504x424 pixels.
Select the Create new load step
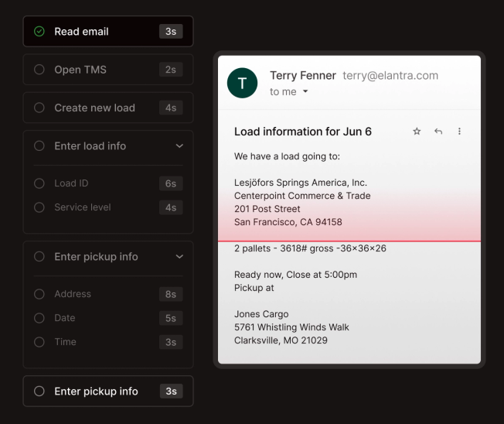pyautogui.click(x=108, y=108)
